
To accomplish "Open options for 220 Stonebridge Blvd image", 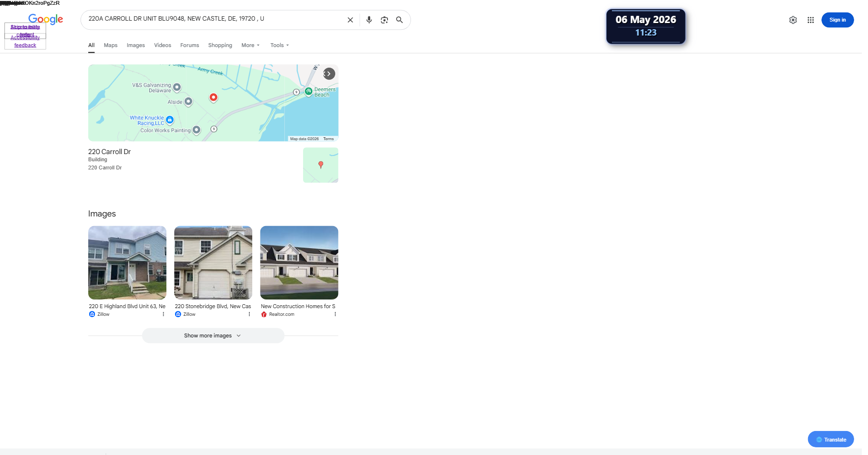I will point(249,314).
